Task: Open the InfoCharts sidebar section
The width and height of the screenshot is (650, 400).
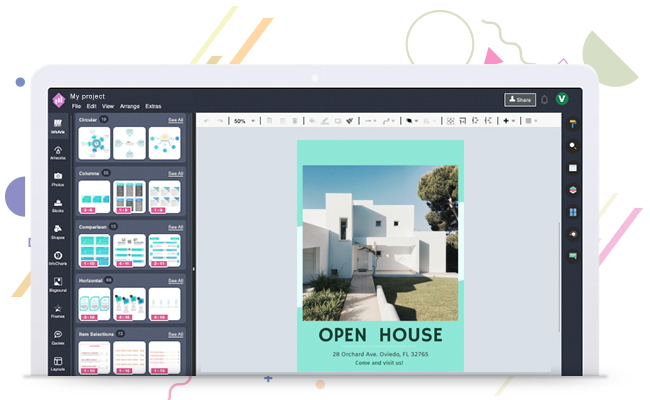Action: tap(58, 258)
